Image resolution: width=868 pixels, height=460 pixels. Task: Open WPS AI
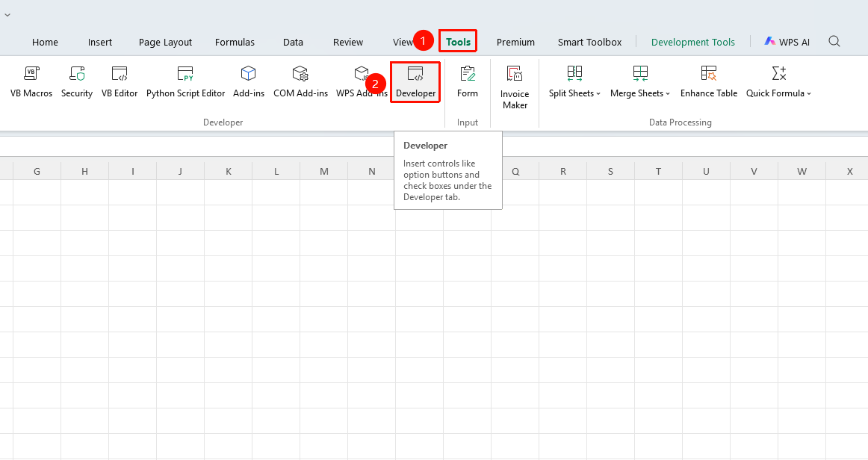[787, 42]
